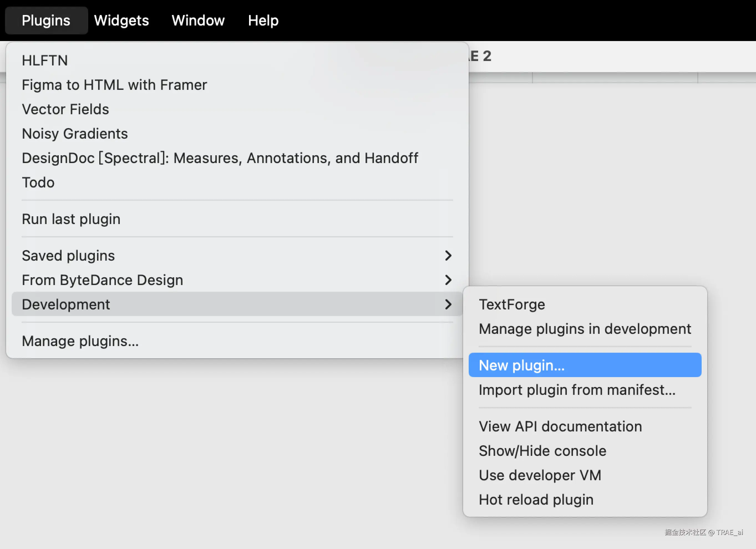Run the Vector Fields plugin
756x549 pixels.
65,109
